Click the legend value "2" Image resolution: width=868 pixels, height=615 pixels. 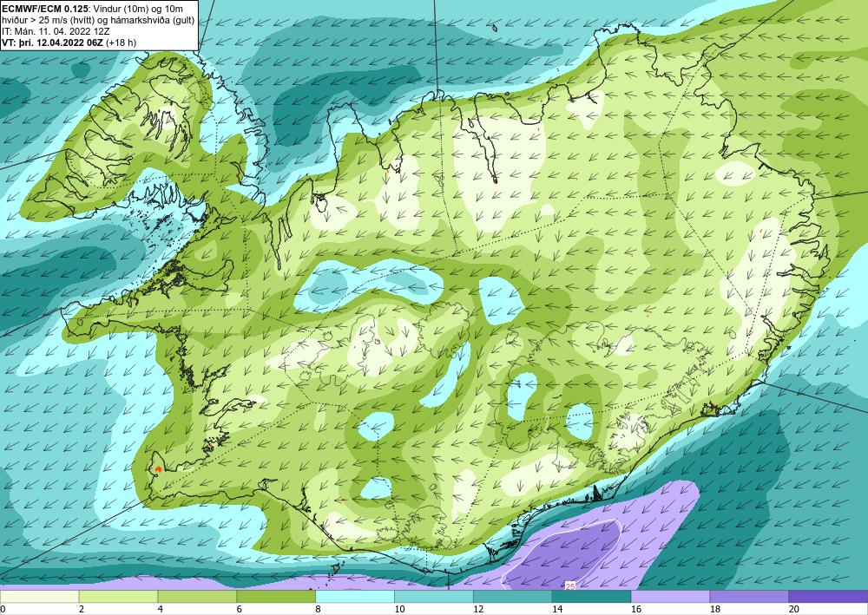pyautogui.click(x=82, y=610)
